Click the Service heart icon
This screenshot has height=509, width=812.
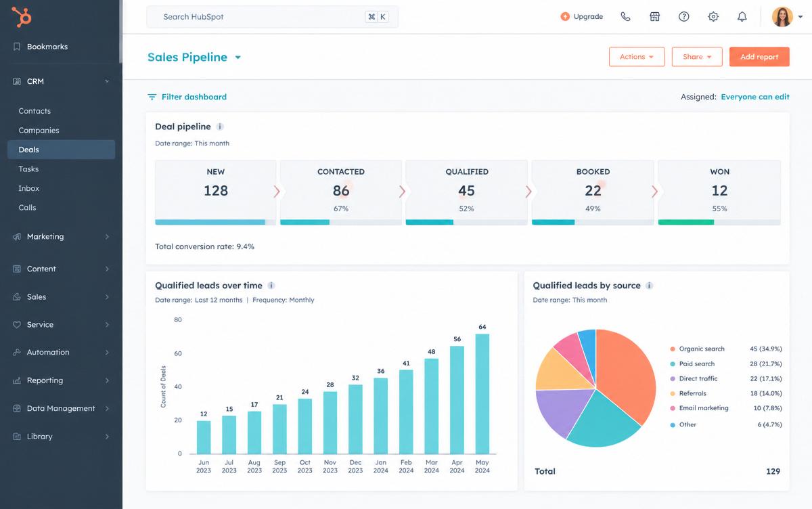(17, 325)
